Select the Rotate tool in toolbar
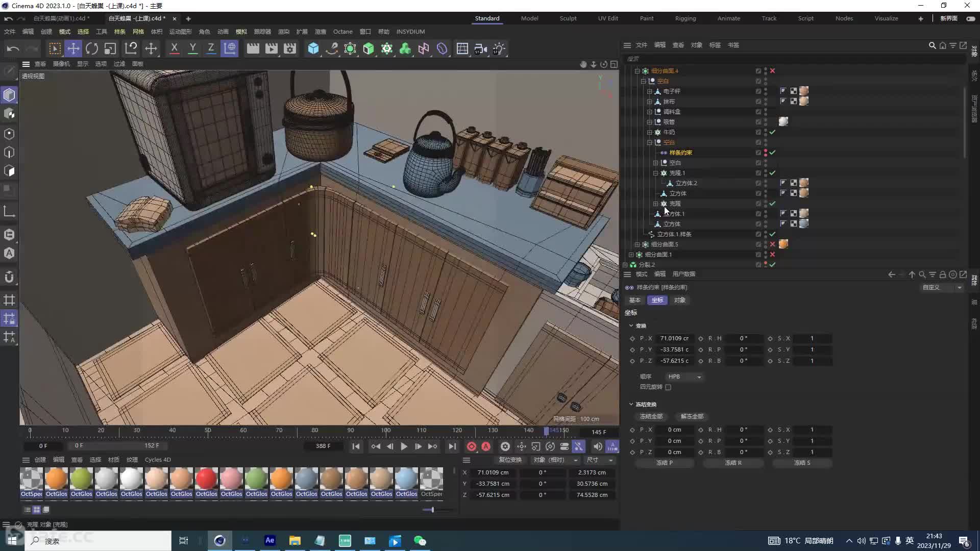 [x=92, y=48]
